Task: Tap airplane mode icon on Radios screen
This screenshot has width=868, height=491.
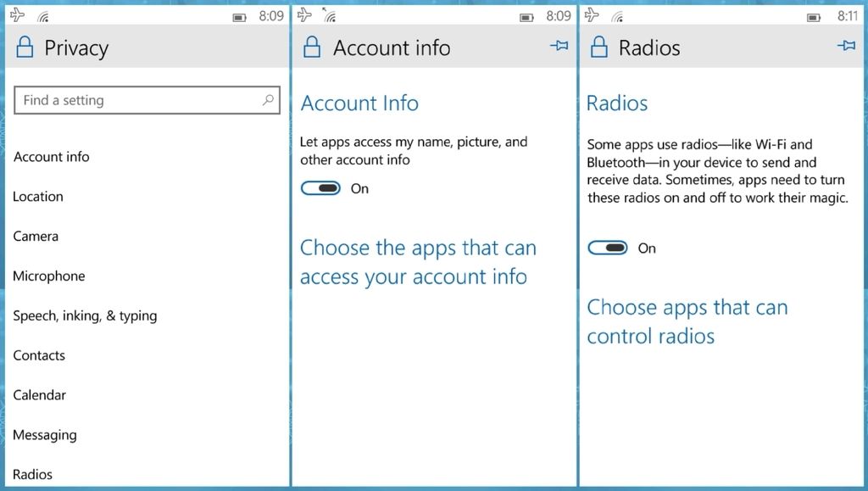Action: tap(592, 15)
